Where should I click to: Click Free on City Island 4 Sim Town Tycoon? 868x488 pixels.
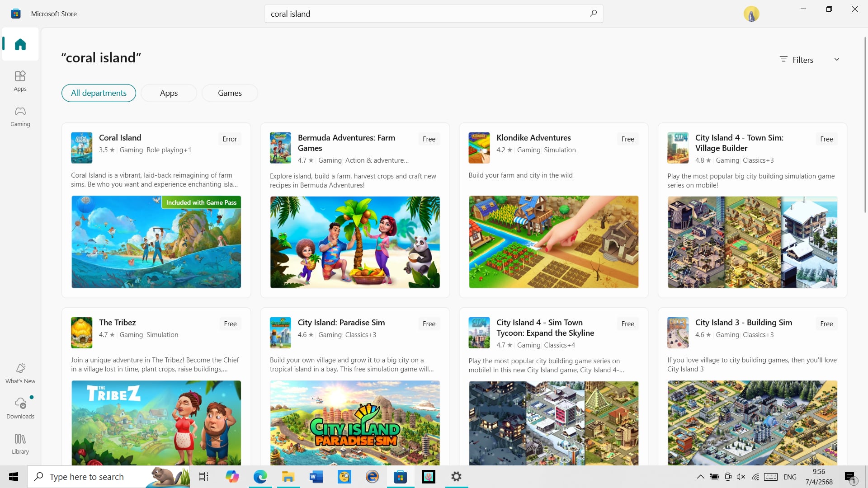pyautogui.click(x=627, y=324)
